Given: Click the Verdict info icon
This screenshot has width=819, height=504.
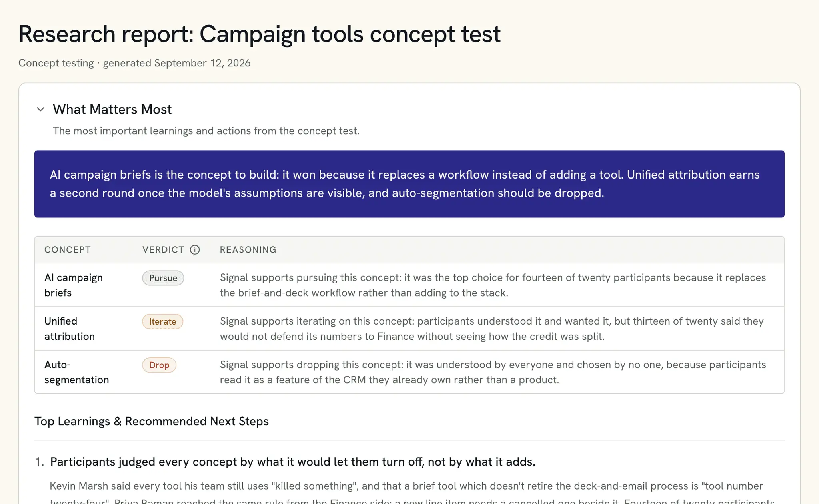Looking at the screenshot, I should 195,250.
